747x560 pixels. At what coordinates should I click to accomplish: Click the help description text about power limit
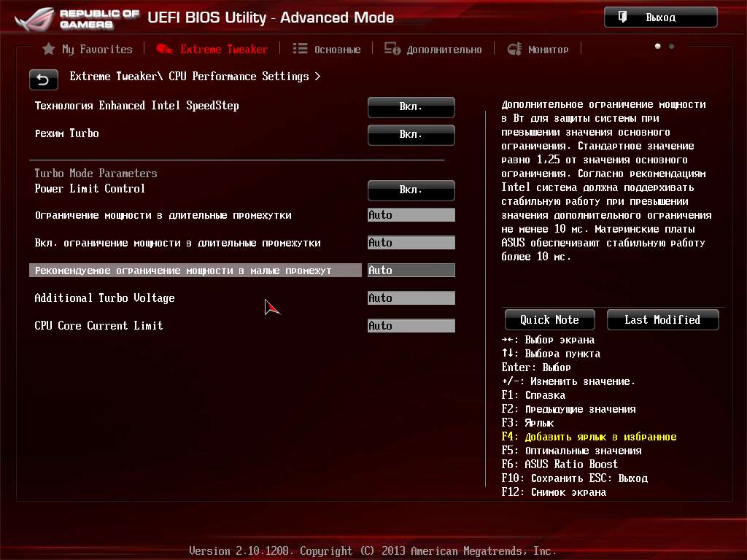[606, 181]
